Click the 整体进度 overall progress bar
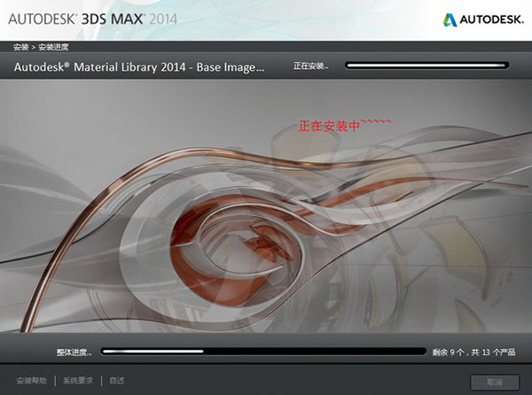Viewport: 532px width, 395px height. click(x=263, y=352)
